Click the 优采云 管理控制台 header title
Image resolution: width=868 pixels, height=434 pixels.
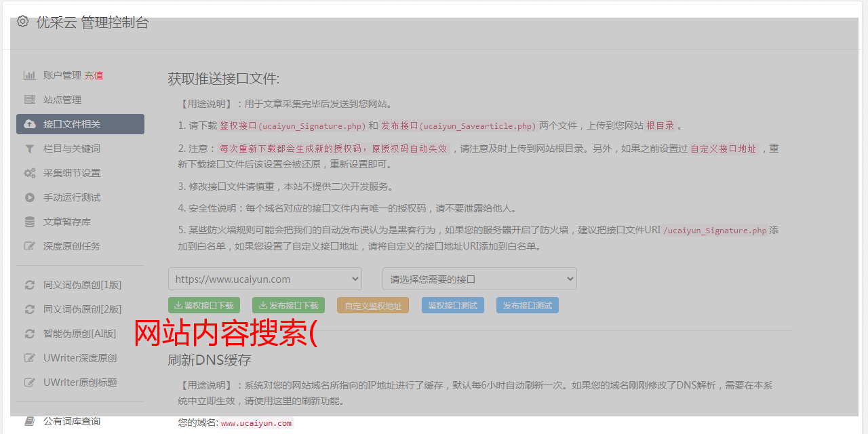92,22
